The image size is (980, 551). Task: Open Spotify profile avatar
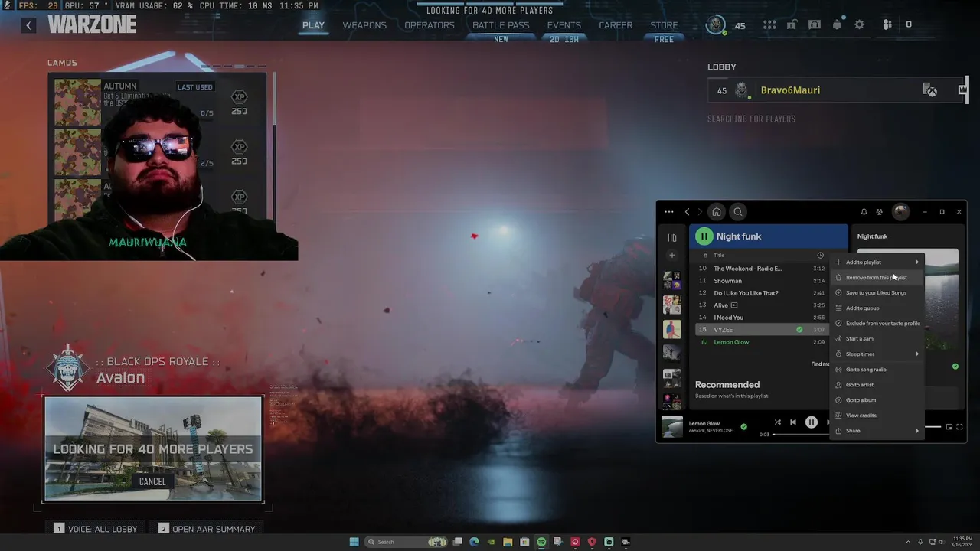(x=901, y=211)
